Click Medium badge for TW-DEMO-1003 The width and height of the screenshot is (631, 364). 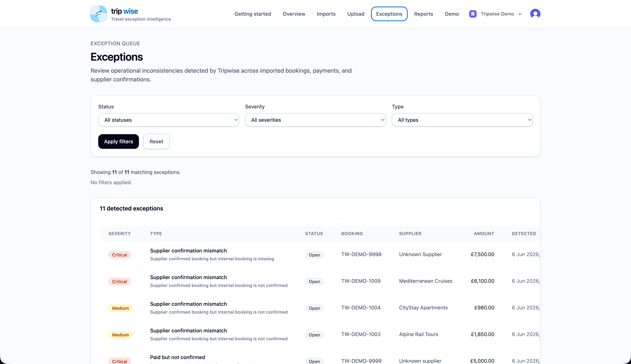(120, 335)
